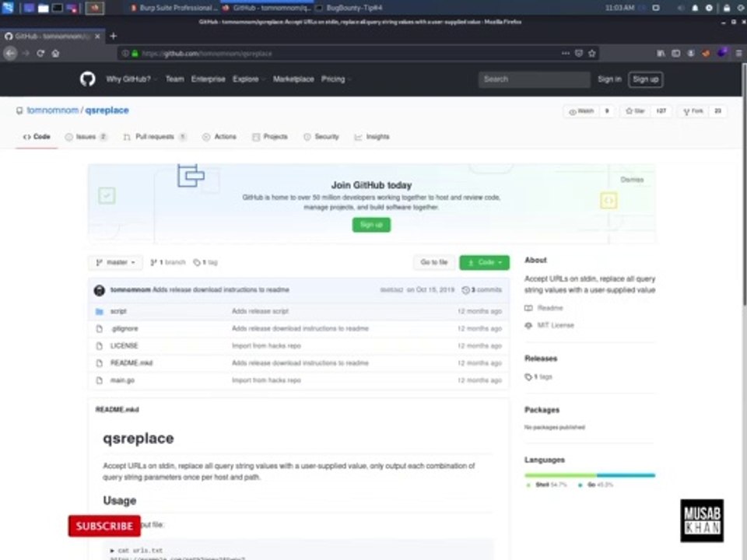Click the red SUBSCRIBE button
The image size is (747, 560).
click(x=104, y=527)
